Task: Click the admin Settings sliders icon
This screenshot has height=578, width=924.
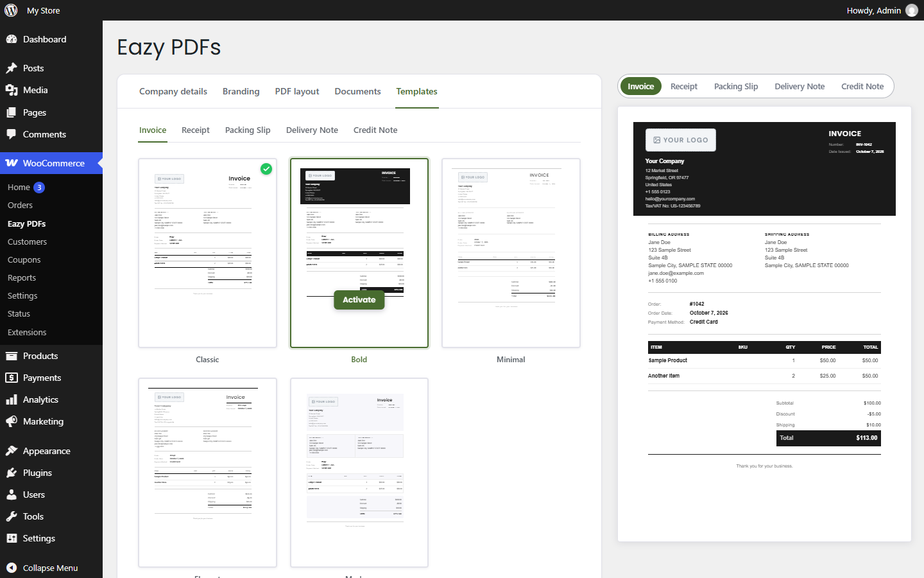Action: (x=12, y=538)
